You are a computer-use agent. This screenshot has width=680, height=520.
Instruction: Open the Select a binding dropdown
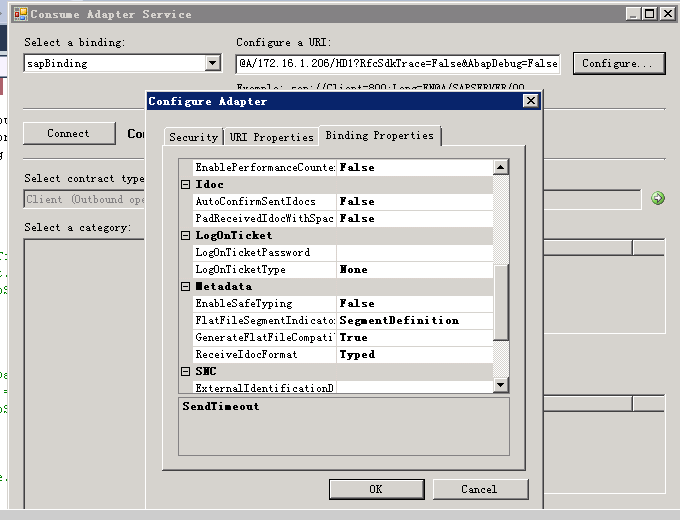click(x=212, y=63)
